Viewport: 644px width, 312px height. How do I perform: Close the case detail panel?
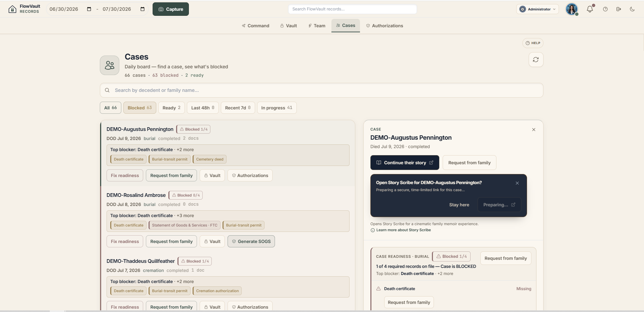click(534, 130)
